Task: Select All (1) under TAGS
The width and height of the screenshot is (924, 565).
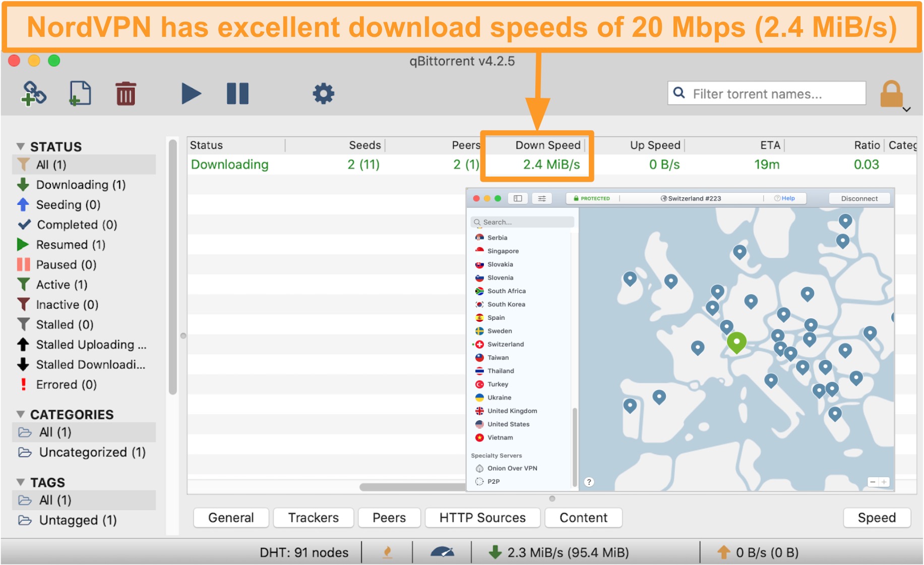Action: point(84,500)
